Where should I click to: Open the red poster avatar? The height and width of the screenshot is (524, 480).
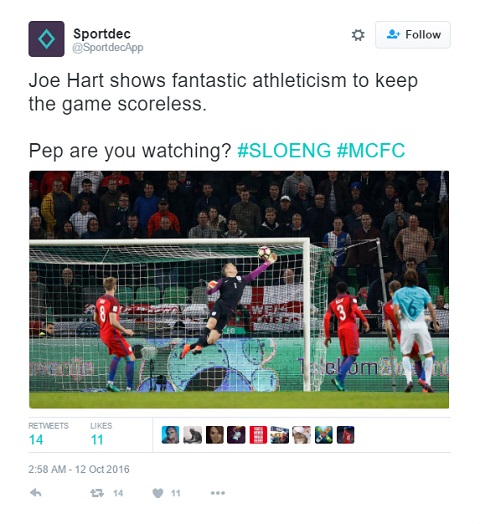click(258, 435)
